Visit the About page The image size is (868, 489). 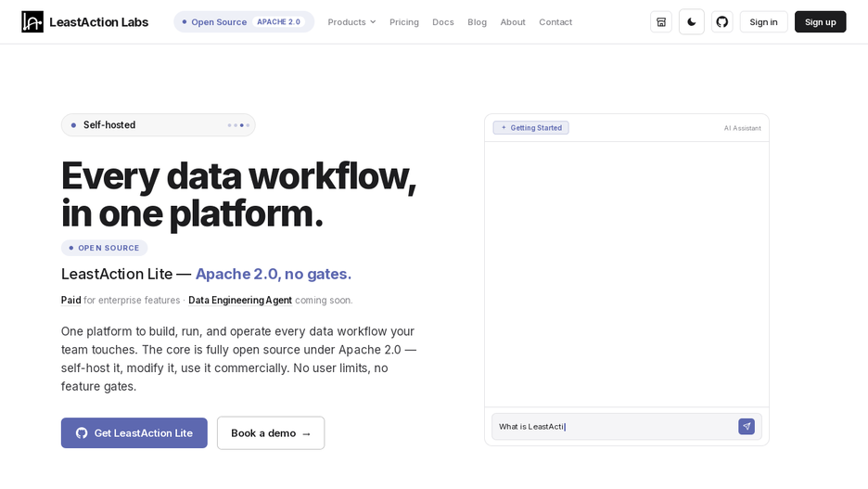(x=513, y=22)
